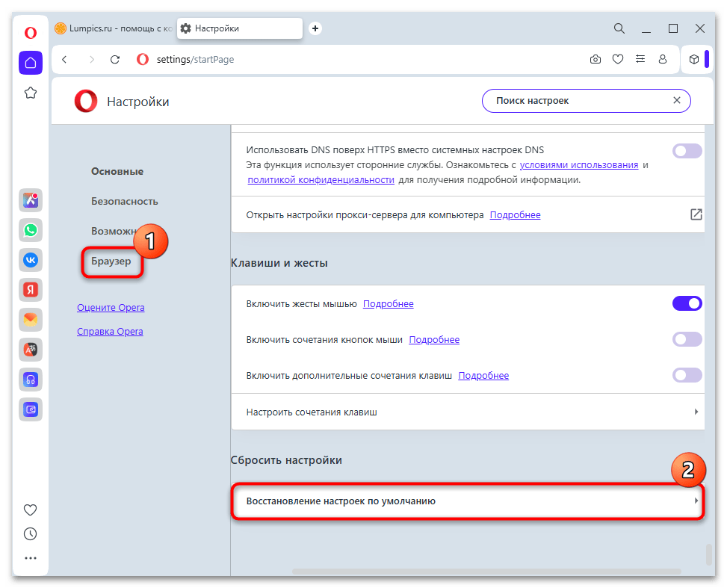
Task: Open the 'политикой конфиденциальности' link
Action: click(x=321, y=180)
